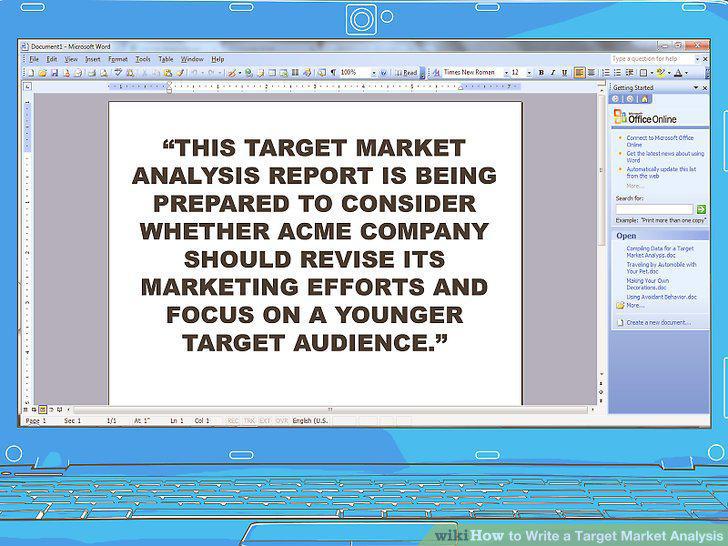728x546 pixels.
Task: Select the Format Painter brush icon
Action: tap(180, 72)
